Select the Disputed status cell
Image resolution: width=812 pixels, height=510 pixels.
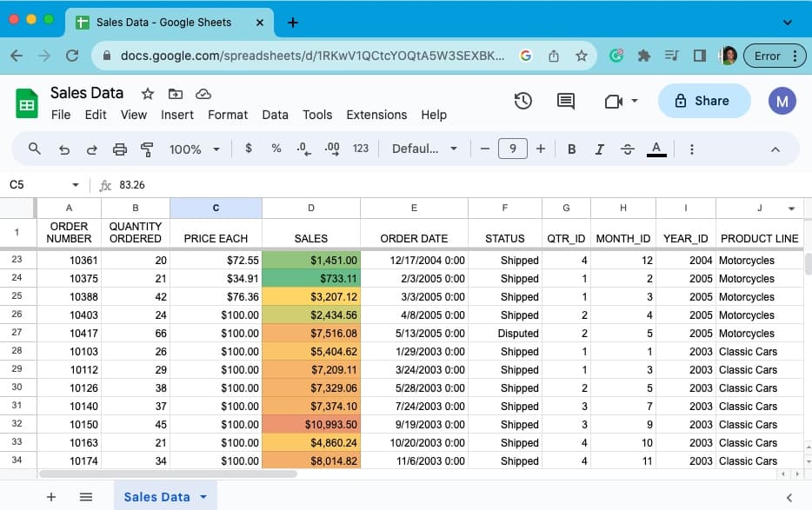pos(505,334)
